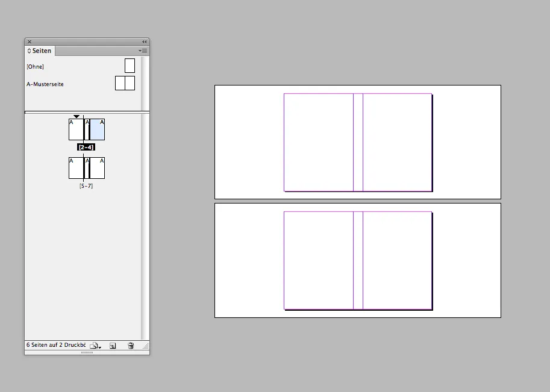Click the A-Musterseite spread thumbnail

point(125,83)
